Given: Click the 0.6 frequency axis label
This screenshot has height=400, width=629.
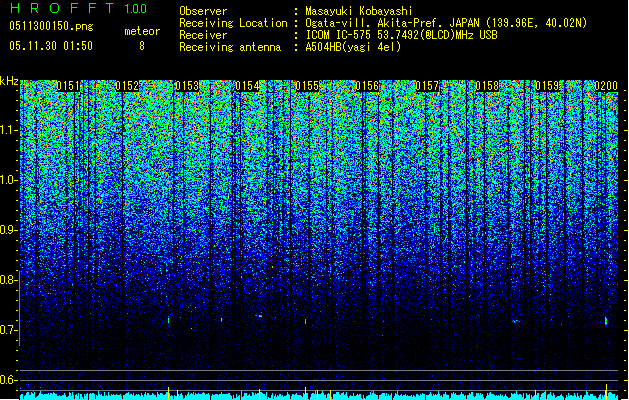Looking at the screenshot, I should pyautogui.click(x=8, y=380).
